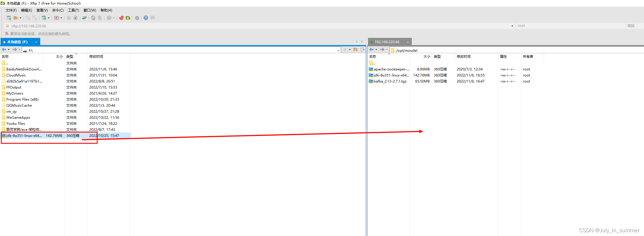
Task: Click the gray circle toolbar icon
Action: pos(109,18)
